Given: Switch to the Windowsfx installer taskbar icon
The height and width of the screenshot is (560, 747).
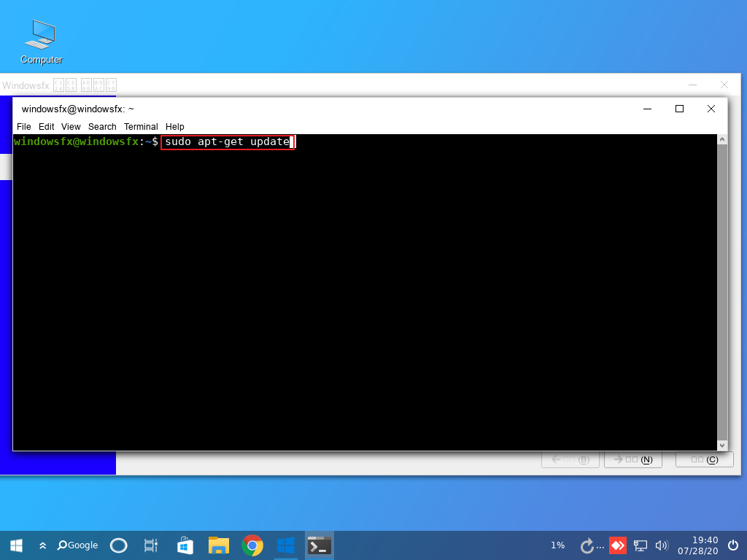Looking at the screenshot, I should [286, 545].
